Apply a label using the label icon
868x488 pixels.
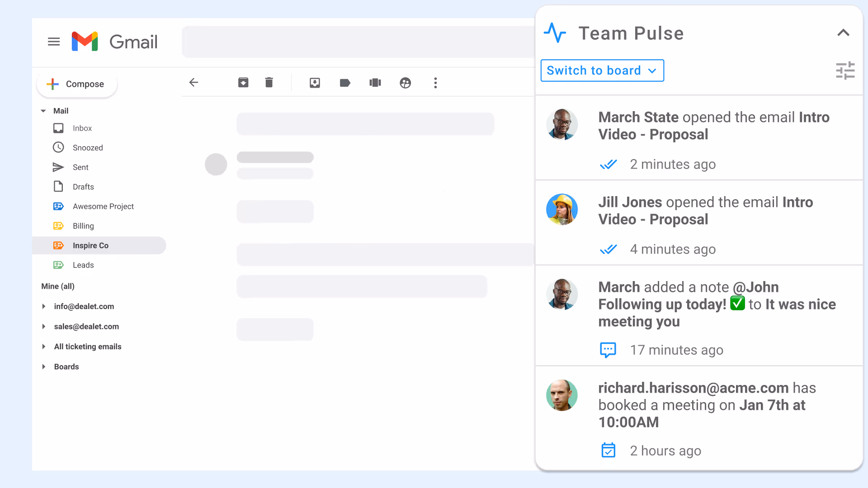(345, 83)
